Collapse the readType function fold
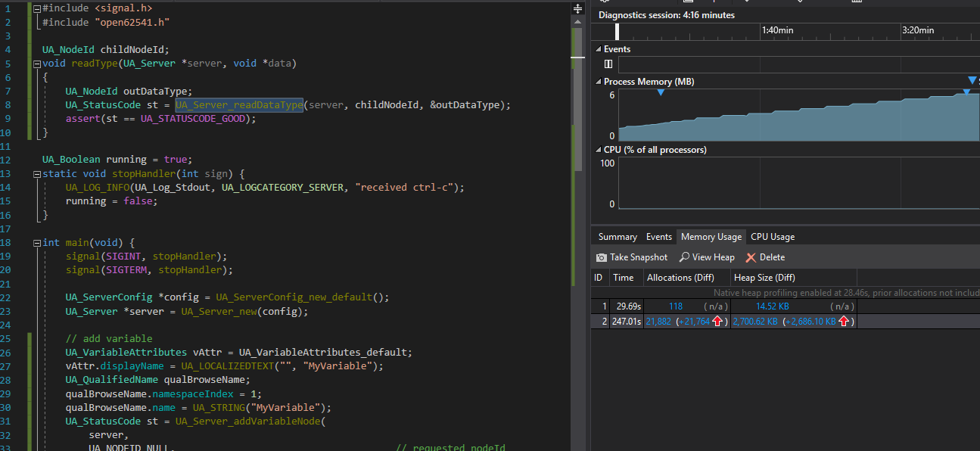Screen dimensions: 980x451 [x=37, y=64]
